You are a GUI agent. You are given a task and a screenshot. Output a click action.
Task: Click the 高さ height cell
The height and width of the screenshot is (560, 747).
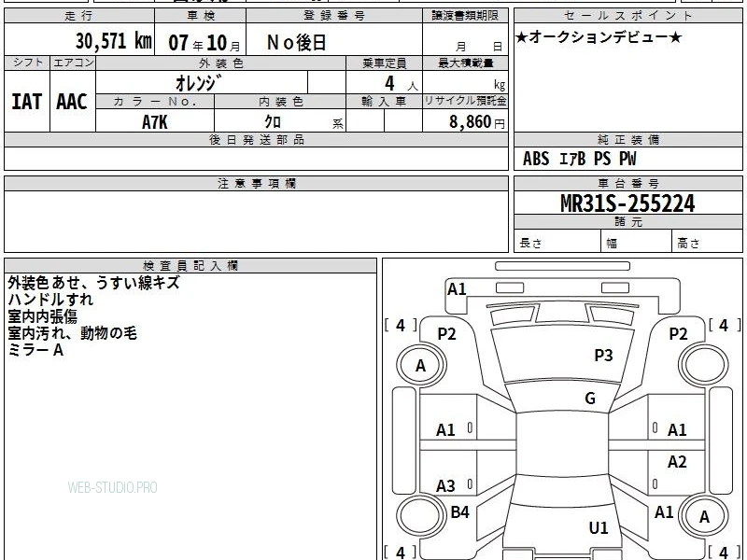click(x=708, y=243)
